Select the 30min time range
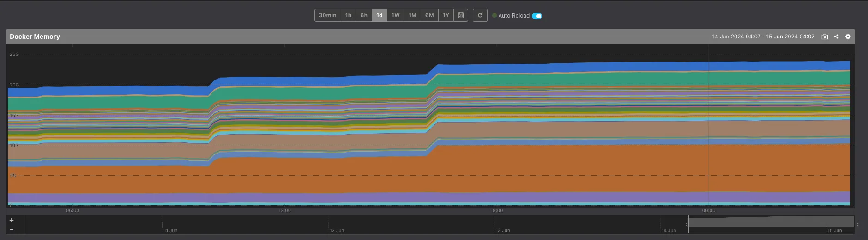This screenshot has width=868, height=240. click(x=327, y=15)
